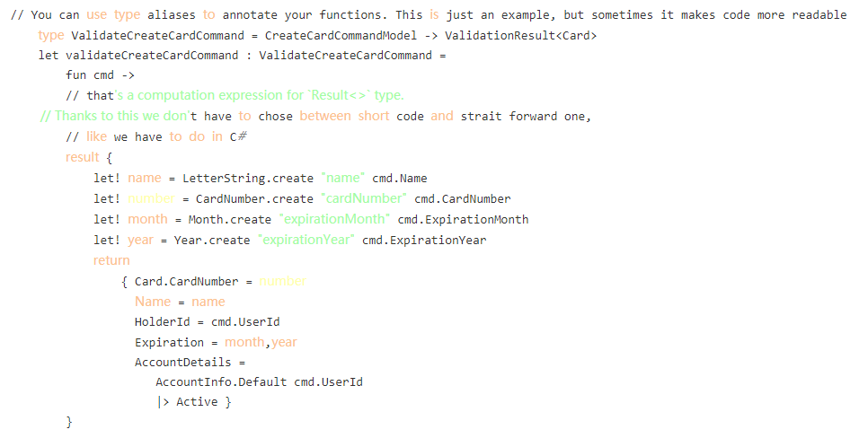
Task: Click cmd.ExpirationYear argument
Action: coord(424,241)
